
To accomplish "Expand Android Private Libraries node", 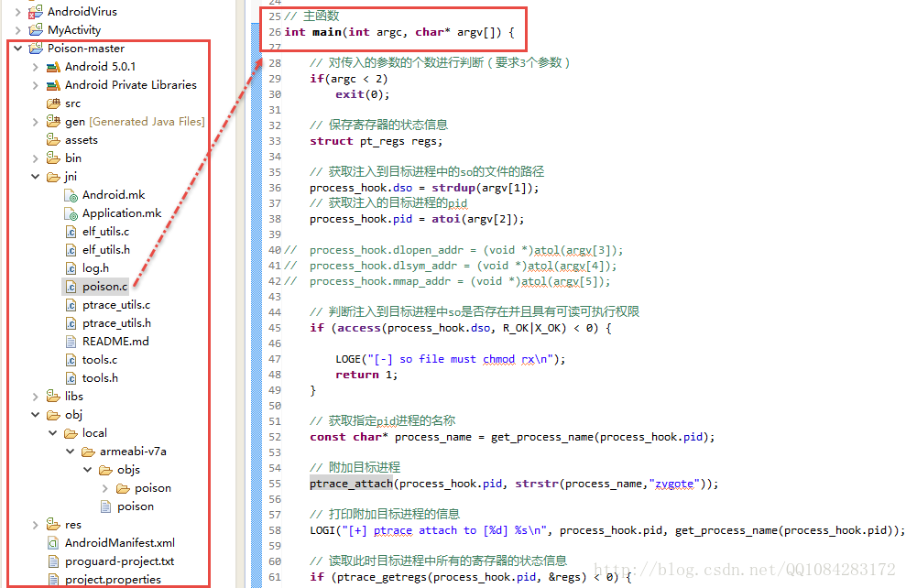I will pos(35,85).
